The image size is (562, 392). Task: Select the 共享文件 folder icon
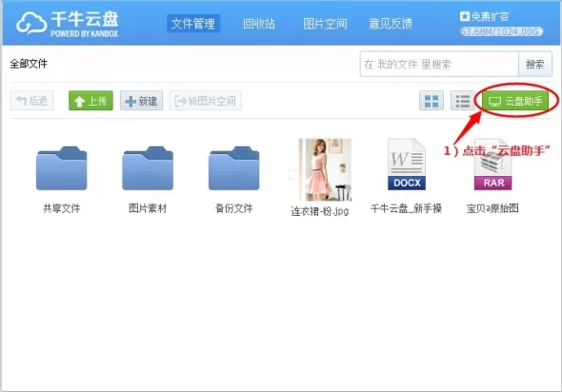(x=62, y=167)
